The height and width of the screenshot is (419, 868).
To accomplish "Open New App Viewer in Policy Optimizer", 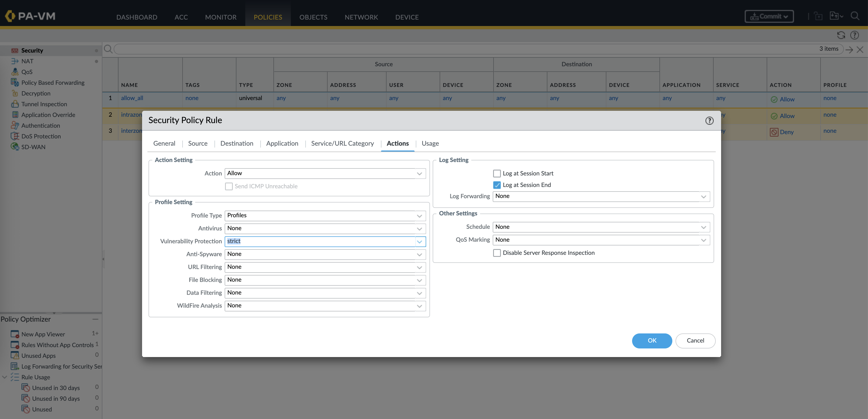I will click(x=43, y=334).
